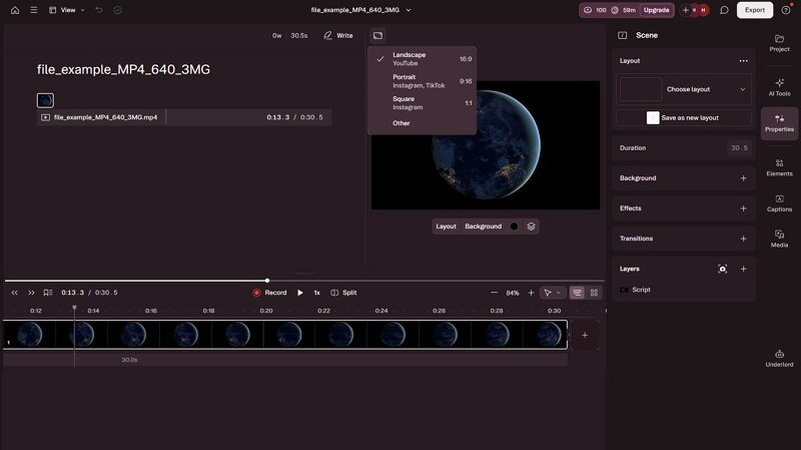Click the Export button

(x=755, y=10)
